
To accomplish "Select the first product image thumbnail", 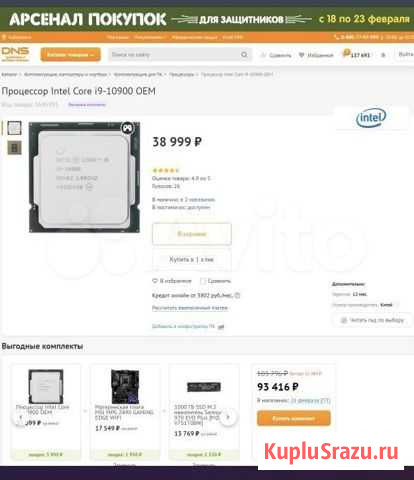I will coord(14,128).
